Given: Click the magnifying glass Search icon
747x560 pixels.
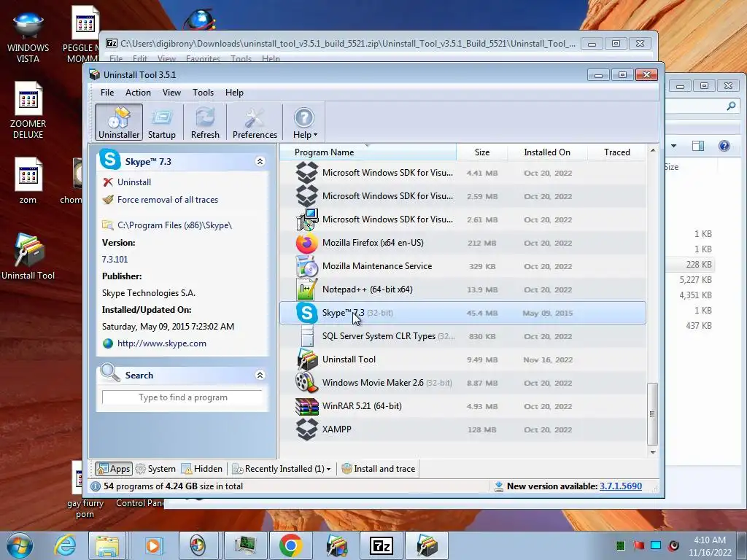Looking at the screenshot, I should coord(110,373).
